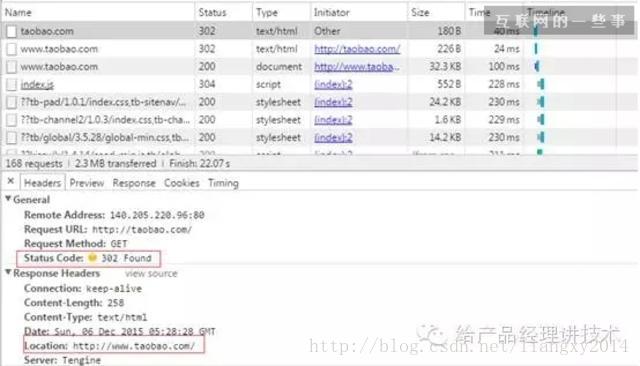
Task: Switch to the Response tab
Action: (x=134, y=183)
